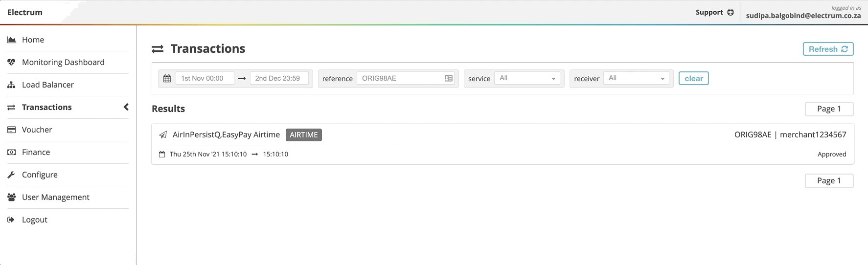Click the calendar icon in date filter
The height and width of the screenshot is (265, 868).
tap(167, 79)
